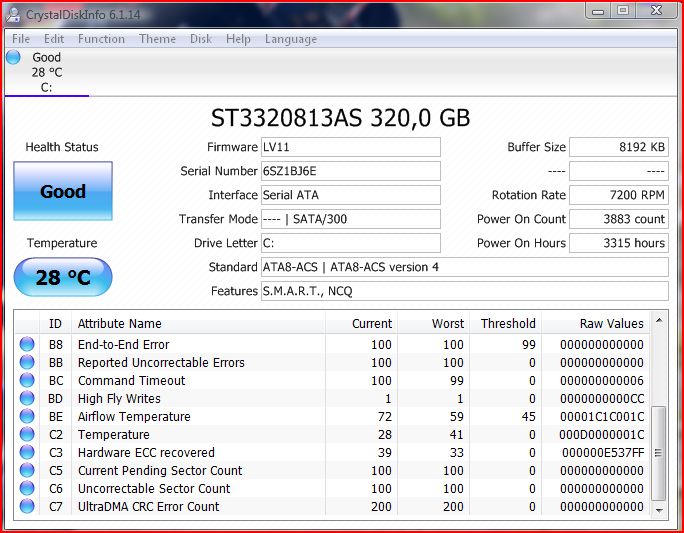The height and width of the screenshot is (533, 684).
Task: Click the Rotation Rate field 7200 RPM
Action: pos(619,195)
